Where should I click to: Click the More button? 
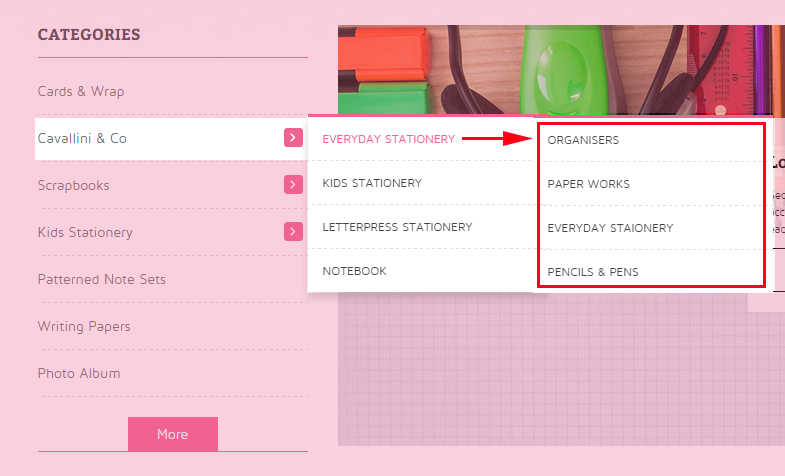[x=173, y=434]
